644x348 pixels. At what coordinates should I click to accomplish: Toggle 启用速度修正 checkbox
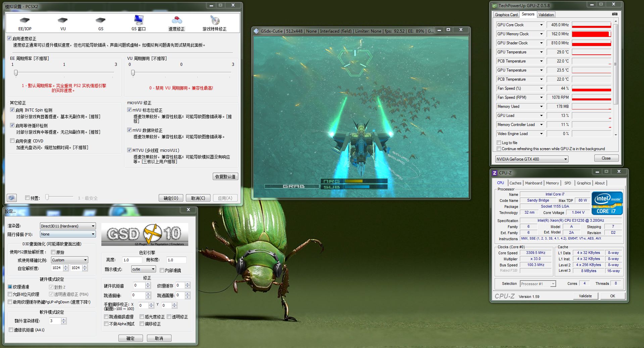(x=9, y=38)
